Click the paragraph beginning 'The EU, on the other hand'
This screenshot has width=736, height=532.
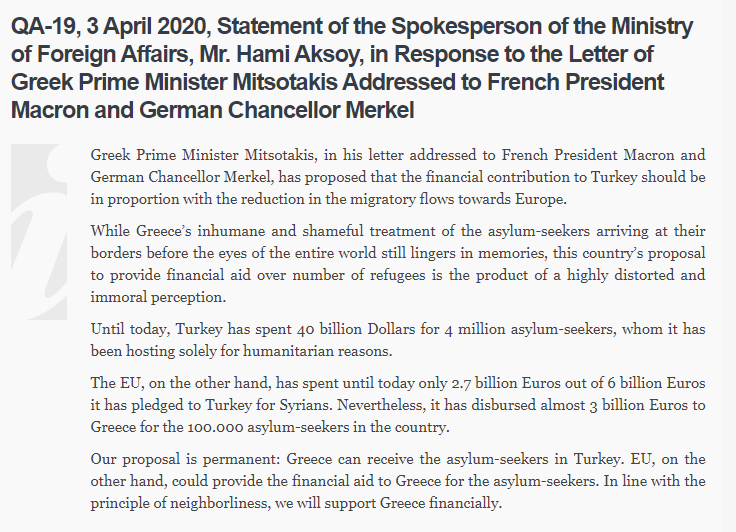pos(398,405)
